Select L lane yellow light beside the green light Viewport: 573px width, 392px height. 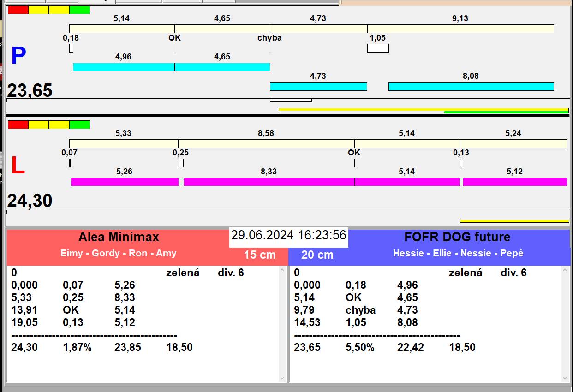(x=59, y=125)
